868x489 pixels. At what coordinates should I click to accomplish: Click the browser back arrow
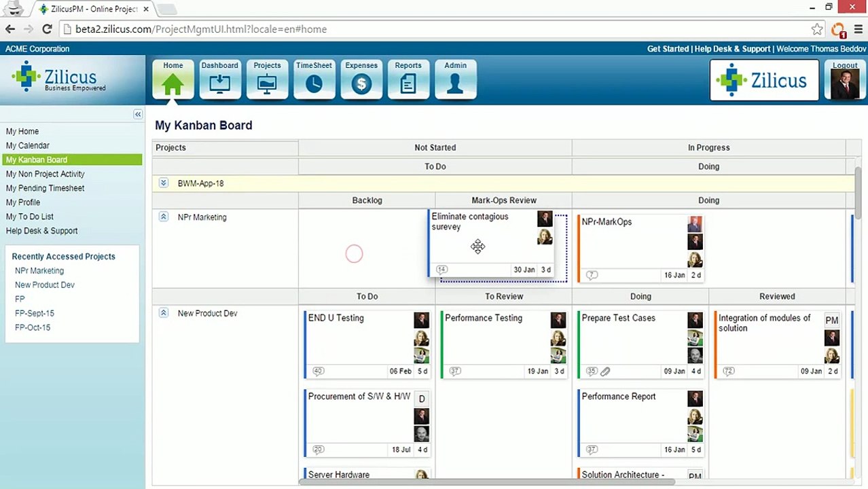click(10, 29)
